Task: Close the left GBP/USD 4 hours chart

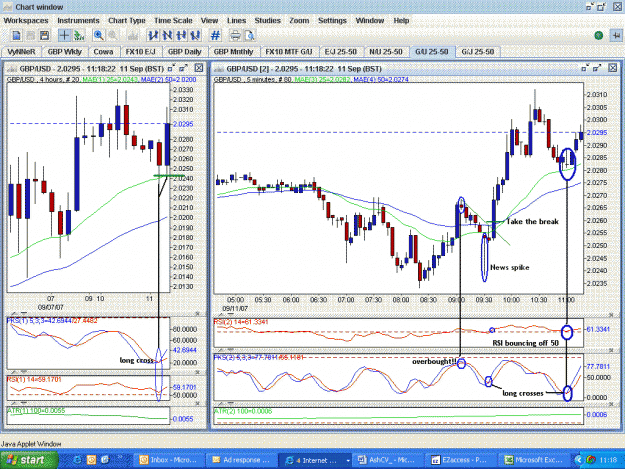Action: point(199,68)
